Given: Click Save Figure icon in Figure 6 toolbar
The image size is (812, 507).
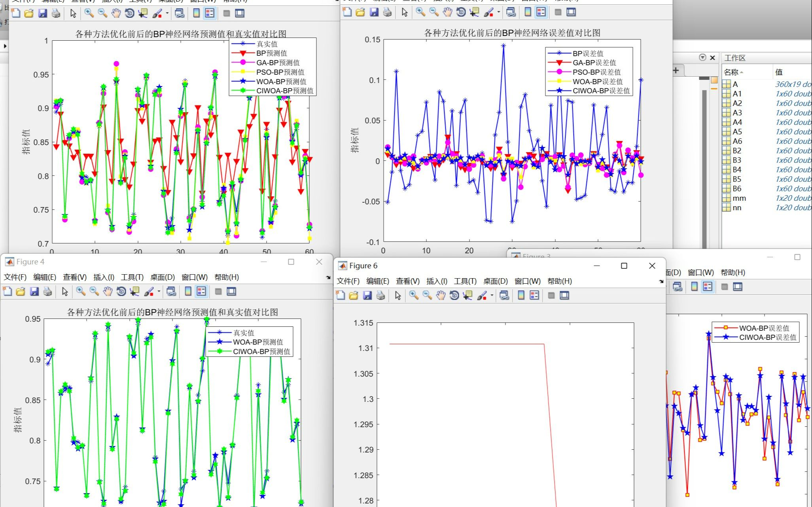Looking at the screenshot, I should (x=367, y=295).
